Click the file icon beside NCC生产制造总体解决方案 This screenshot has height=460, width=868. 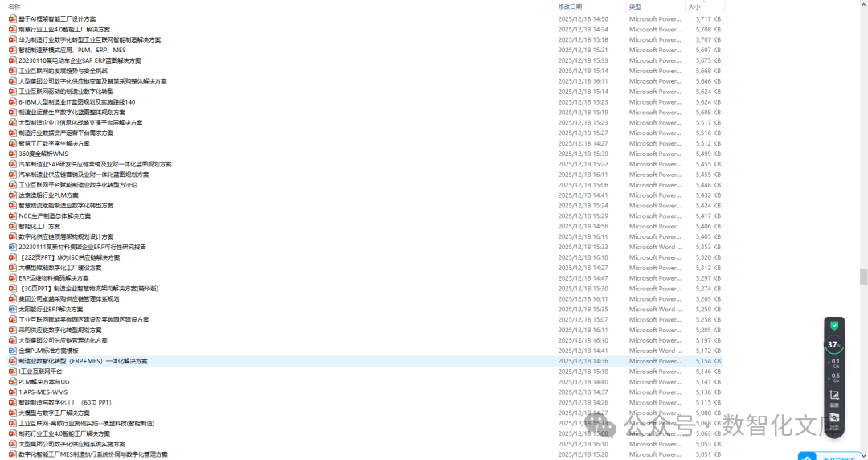13,216
